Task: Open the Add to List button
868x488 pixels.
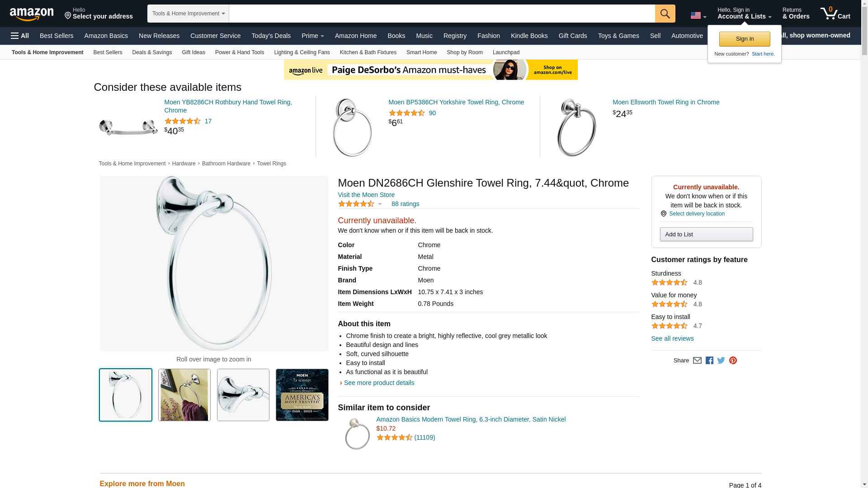Action: tap(706, 234)
